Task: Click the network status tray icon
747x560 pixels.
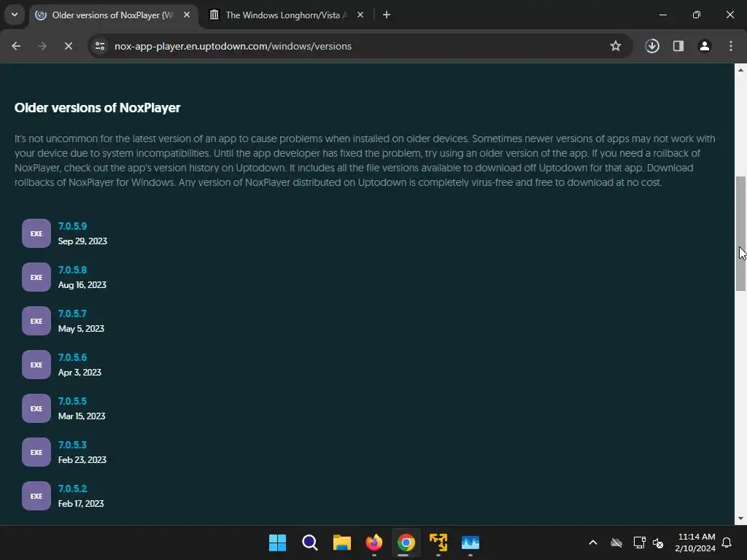Action: 639,542
